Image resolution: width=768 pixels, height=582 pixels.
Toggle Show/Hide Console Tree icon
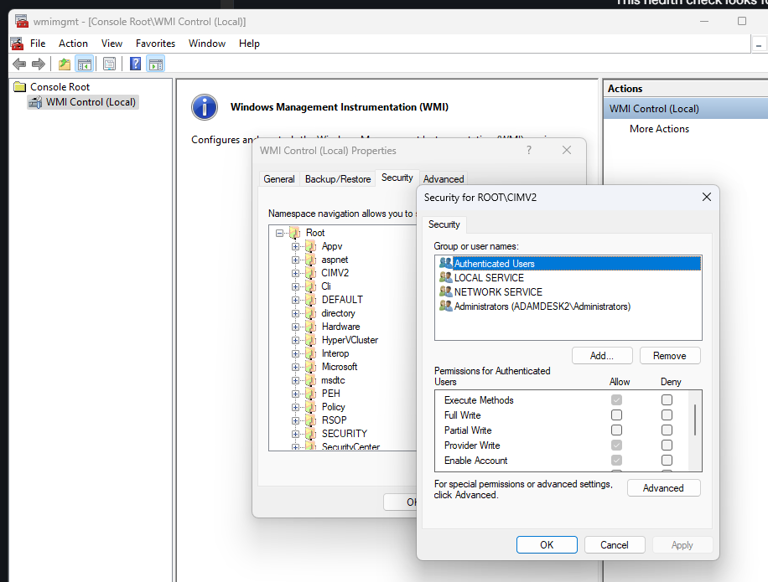[x=85, y=64]
